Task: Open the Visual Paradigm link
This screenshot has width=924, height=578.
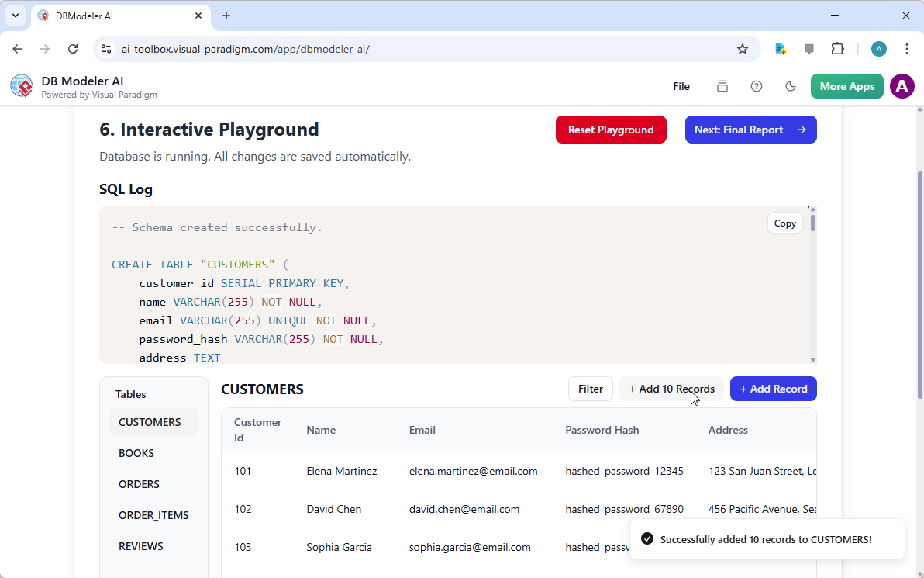Action: pyautogui.click(x=124, y=95)
